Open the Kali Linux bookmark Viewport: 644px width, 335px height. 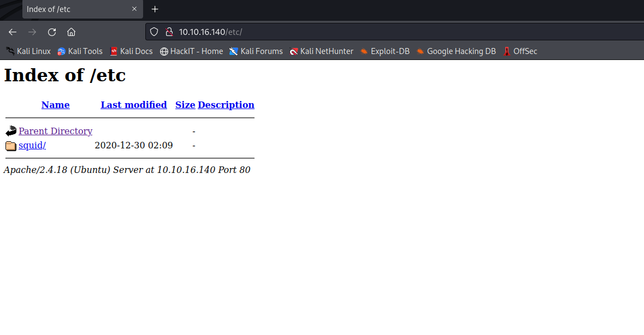pos(28,51)
